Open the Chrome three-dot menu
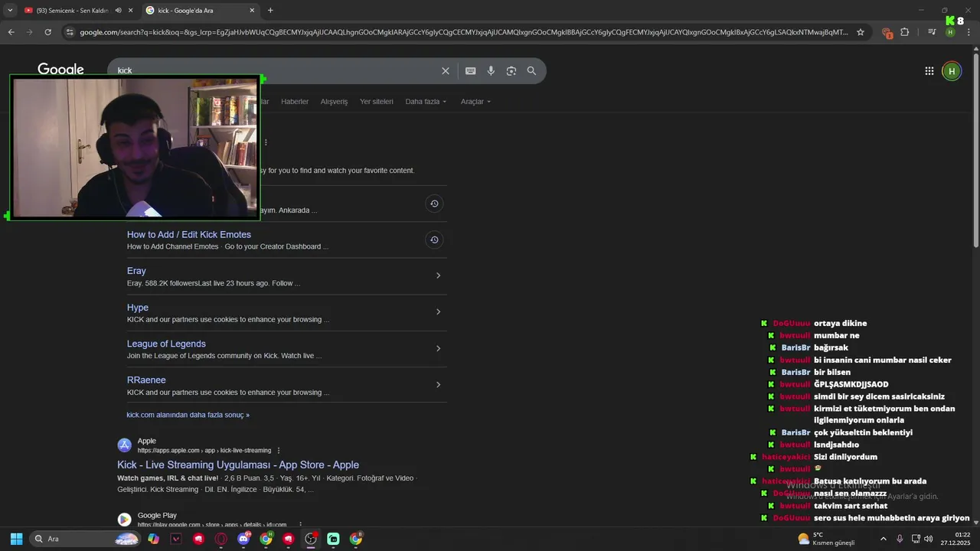 point(969,32)
